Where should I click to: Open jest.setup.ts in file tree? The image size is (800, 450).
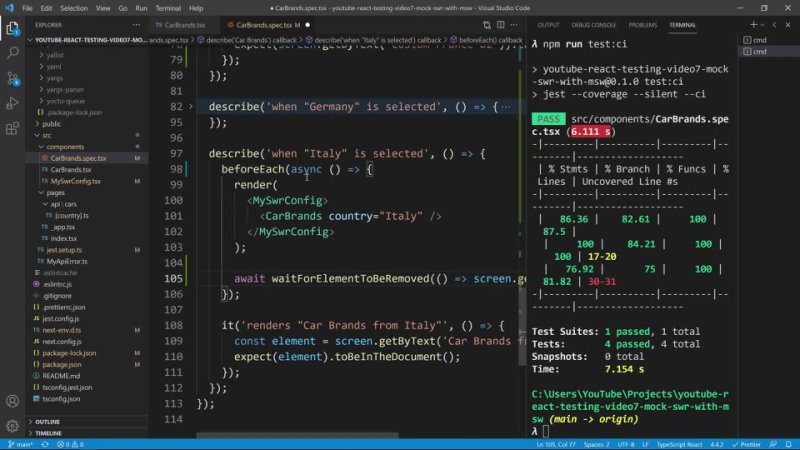pos(64,250)
